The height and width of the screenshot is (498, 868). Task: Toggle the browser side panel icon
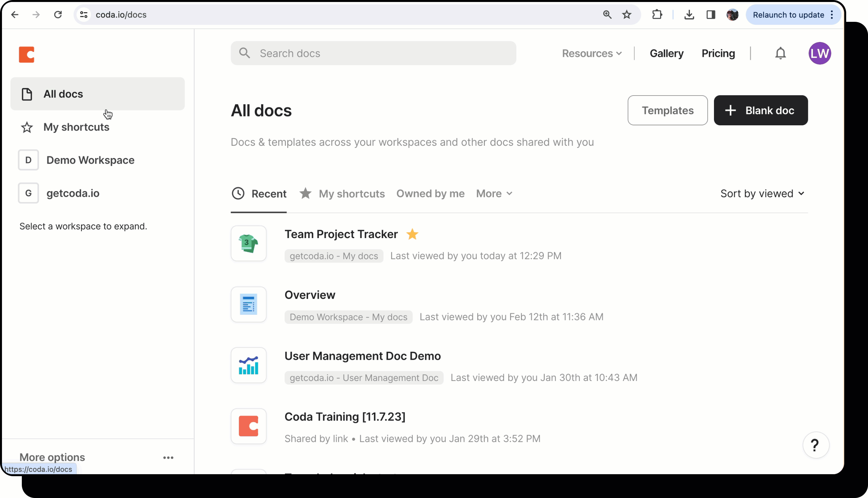pos(711,15)
